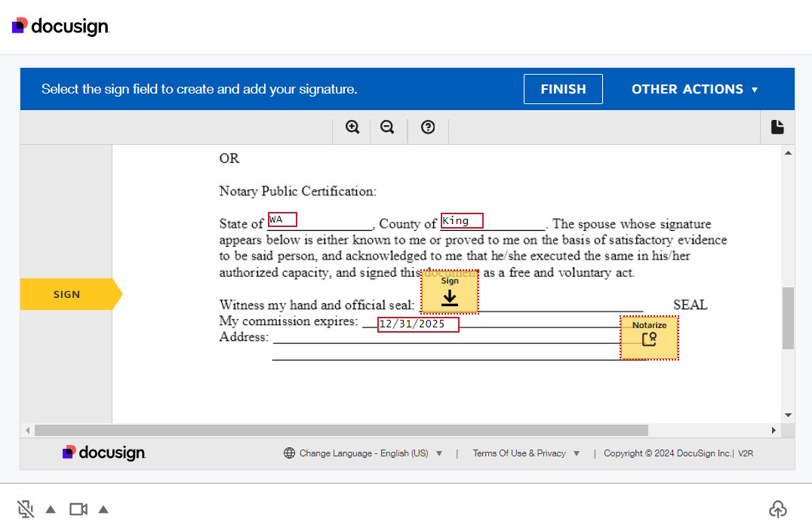The width and height of the screenshot is (812, 528).
Task: Click the yellow SIGN tab on the left
Action: [x=66, y=293]
